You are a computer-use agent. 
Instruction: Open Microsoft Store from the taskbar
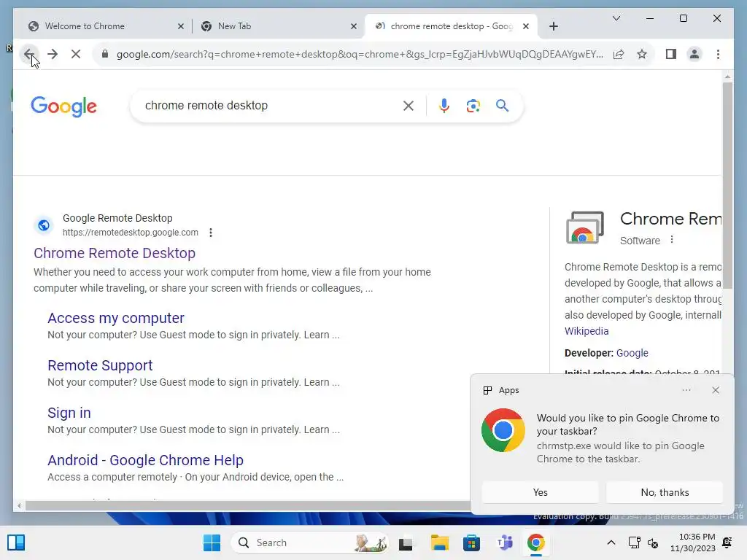(471, 542)
